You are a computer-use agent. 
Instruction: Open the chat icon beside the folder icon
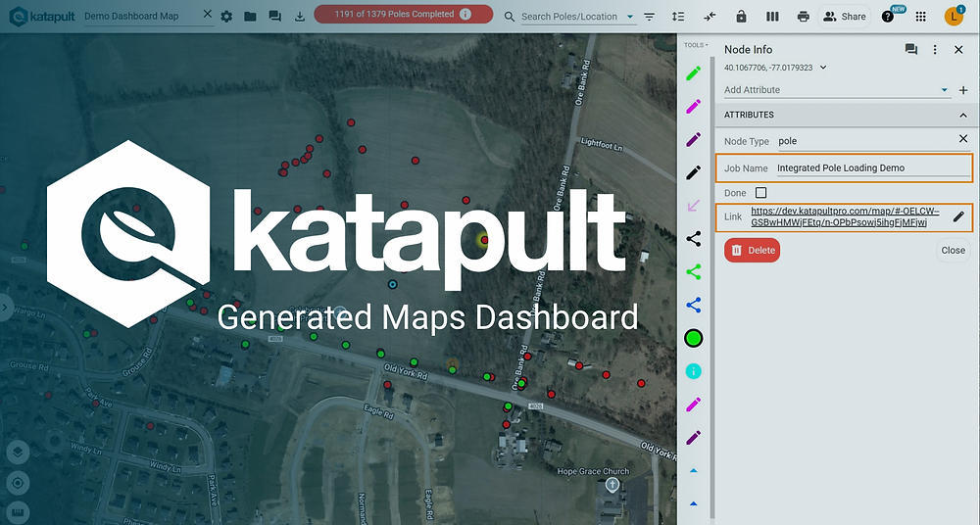tap(275, 17)
